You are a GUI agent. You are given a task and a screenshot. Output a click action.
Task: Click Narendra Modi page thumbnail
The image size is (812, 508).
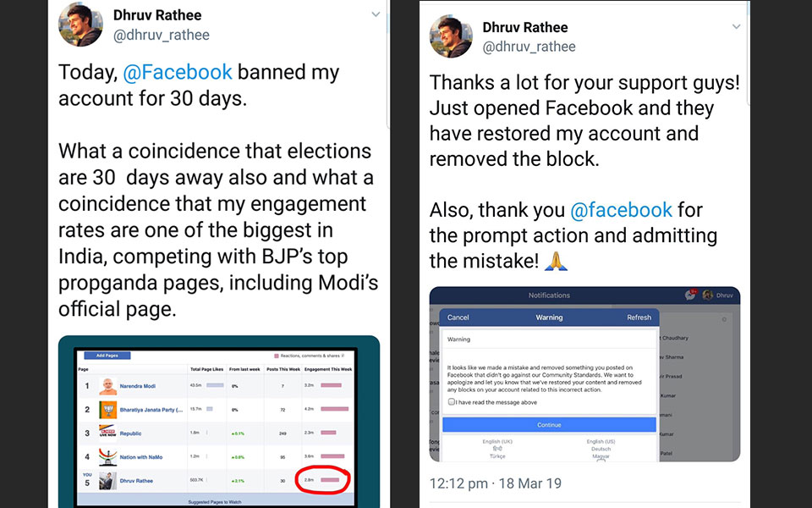[x=107, y=386]
